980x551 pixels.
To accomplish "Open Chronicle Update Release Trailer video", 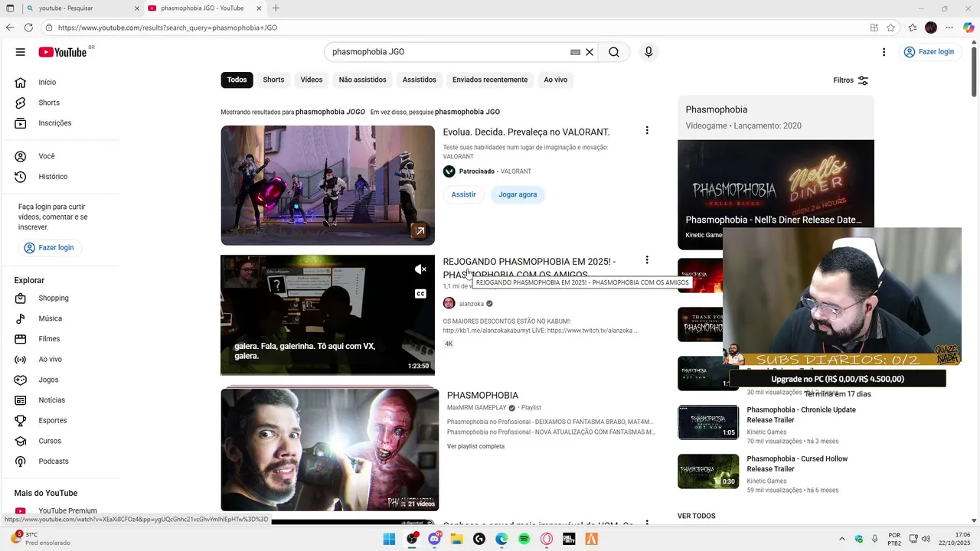I will (801, 415).
